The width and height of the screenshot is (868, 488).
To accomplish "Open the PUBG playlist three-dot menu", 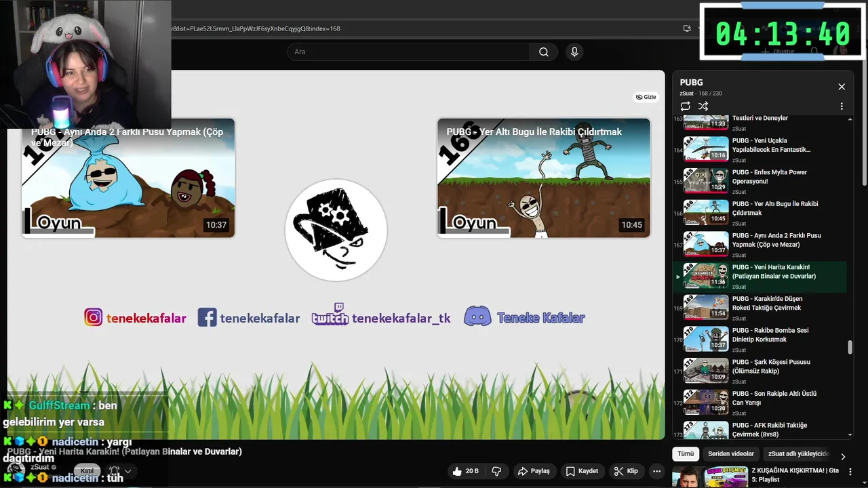I will pyautogui.click(x=842, y=106).
